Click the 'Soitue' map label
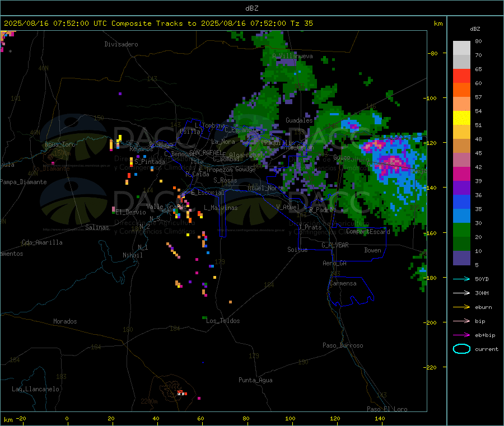Image resolution: width=504 pixels, height=426 pixels. pyautogui.click(x=297, y=250)
